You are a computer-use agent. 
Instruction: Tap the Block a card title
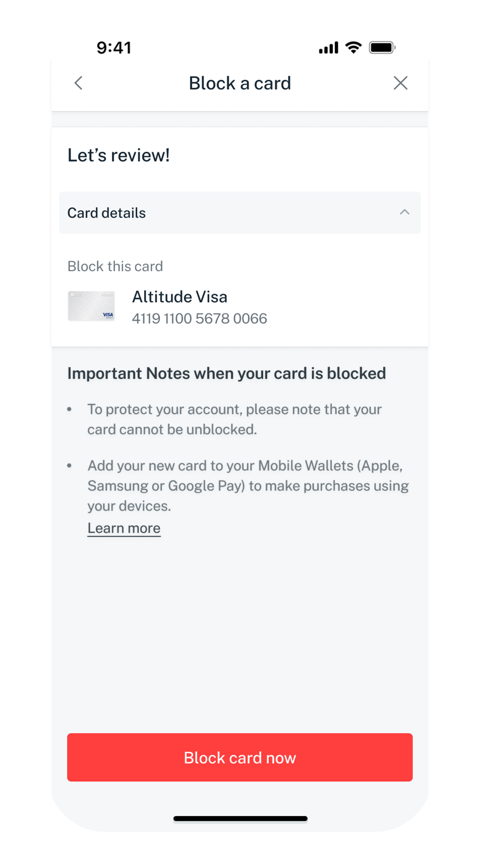click(240, 83)
